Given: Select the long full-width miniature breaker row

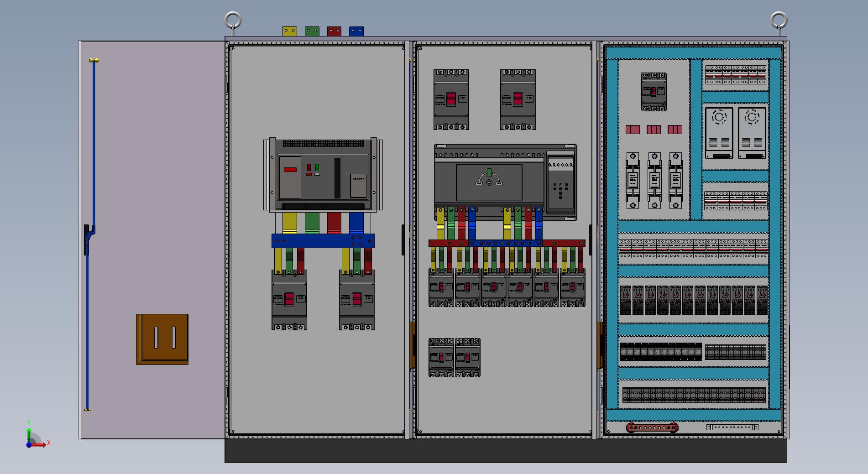Looking at the screenshot, I should click(x=694, y=249).
